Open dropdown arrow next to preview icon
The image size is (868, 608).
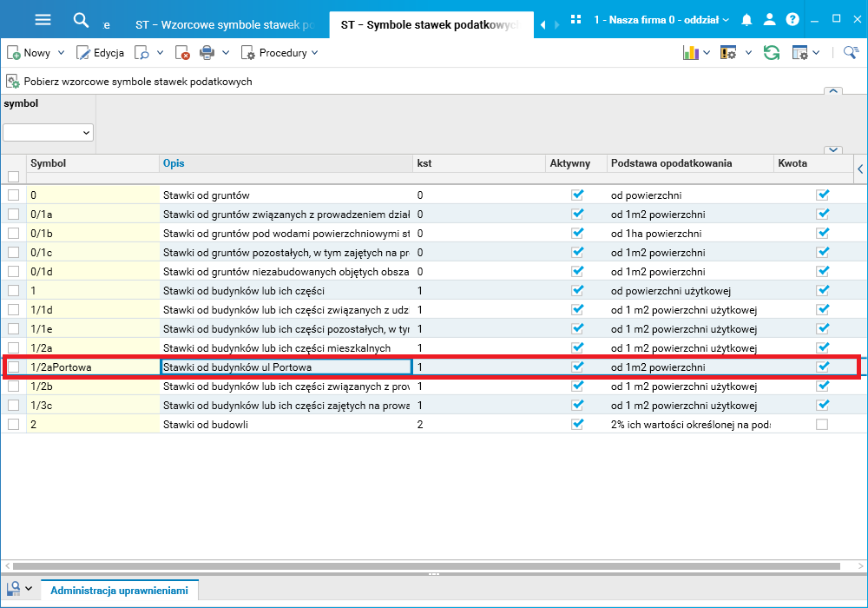click(160, 53)
